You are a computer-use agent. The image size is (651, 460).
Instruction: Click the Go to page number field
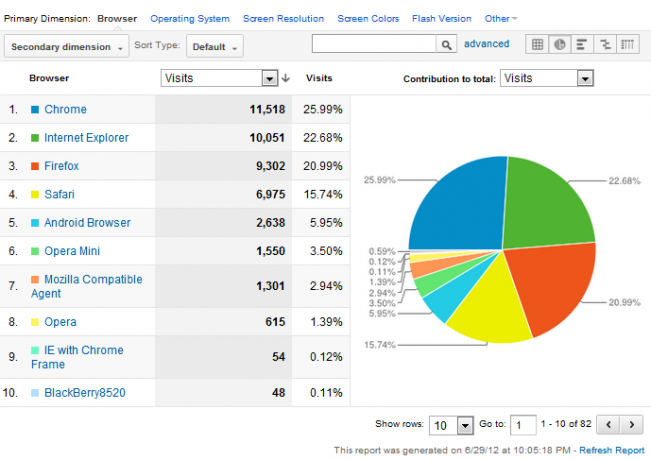pos(523,425)
